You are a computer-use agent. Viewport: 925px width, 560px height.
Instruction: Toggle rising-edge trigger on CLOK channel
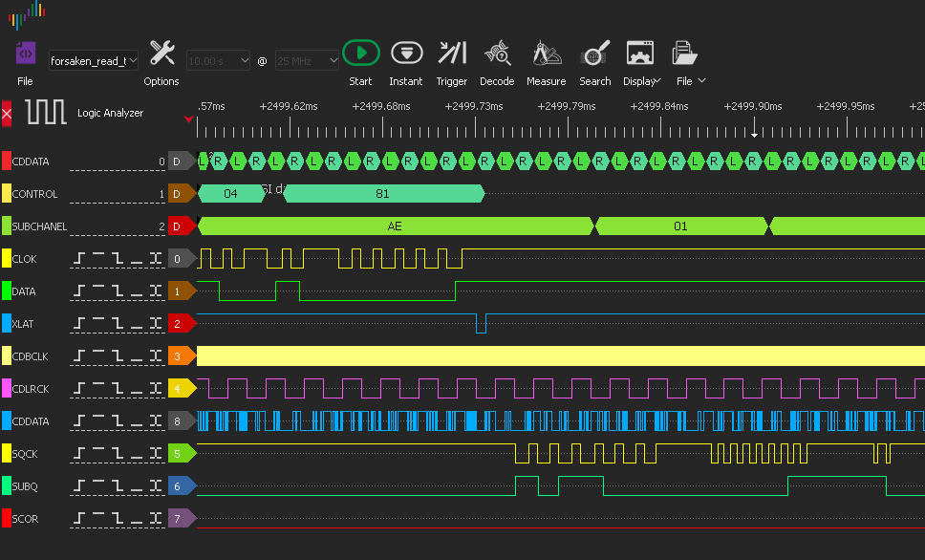coord(80,259)
